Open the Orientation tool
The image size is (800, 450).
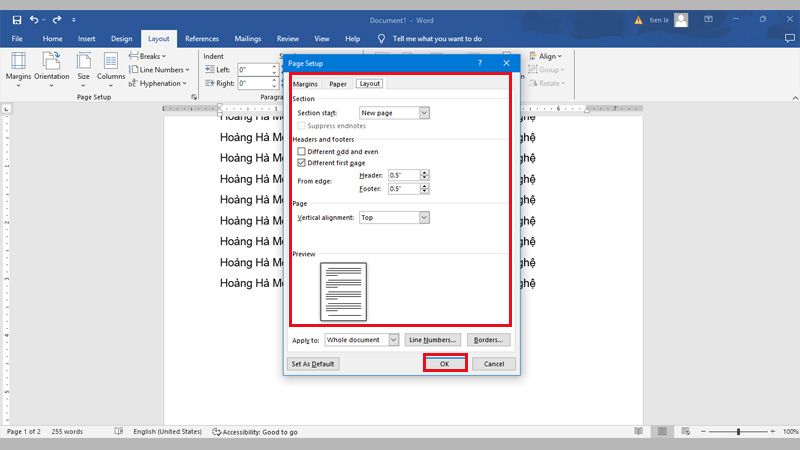[x=52, y=66]
